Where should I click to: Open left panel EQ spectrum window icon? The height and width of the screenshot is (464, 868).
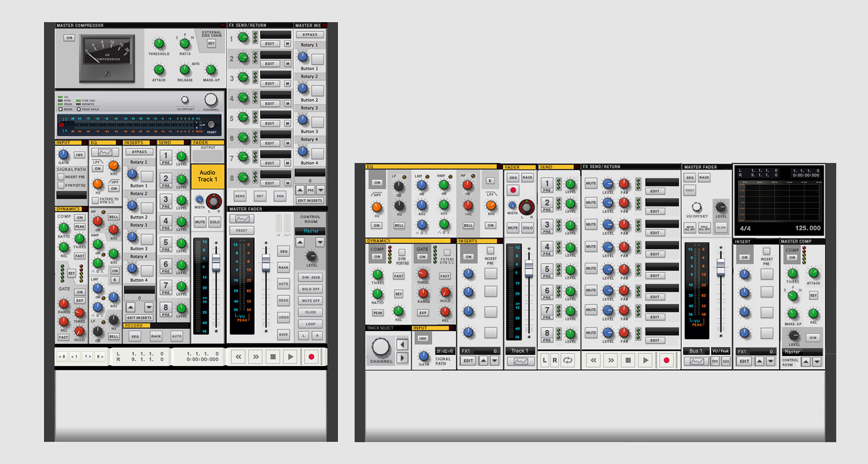pos(105,152)
